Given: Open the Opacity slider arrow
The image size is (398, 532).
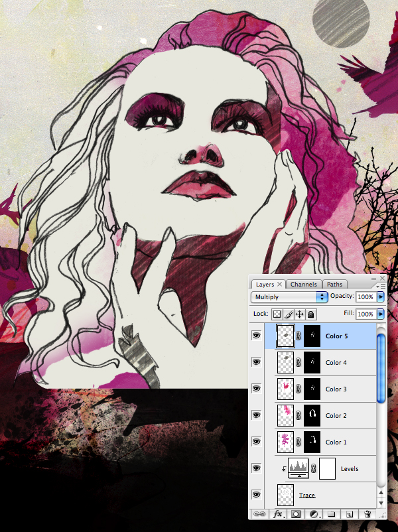Looking at the screenshot, I should [x=381, y=297].
